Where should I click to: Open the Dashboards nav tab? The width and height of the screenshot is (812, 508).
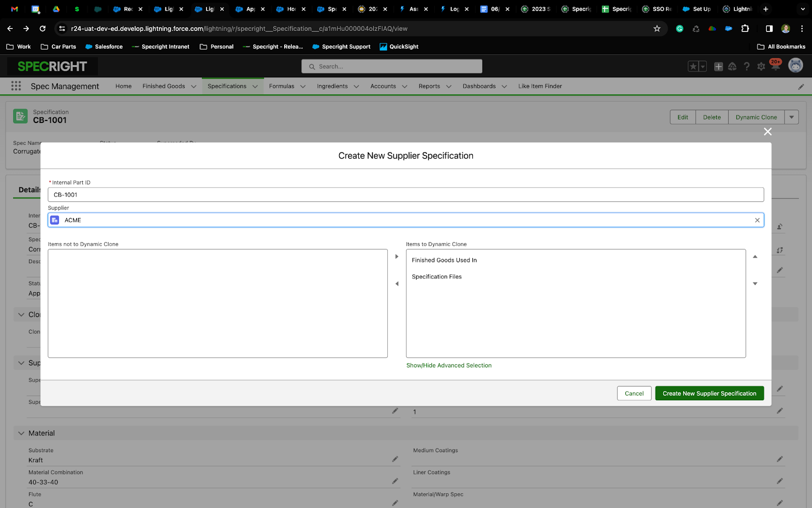coord(479,86)
